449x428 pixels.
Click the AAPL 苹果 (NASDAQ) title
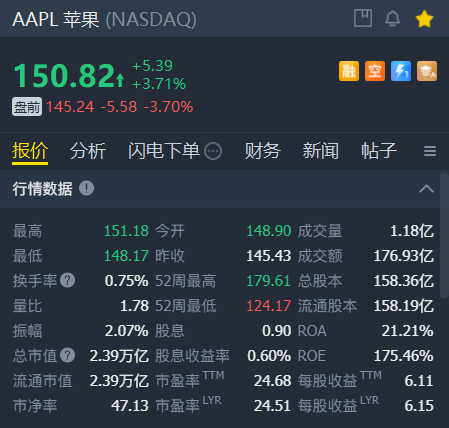104,19
